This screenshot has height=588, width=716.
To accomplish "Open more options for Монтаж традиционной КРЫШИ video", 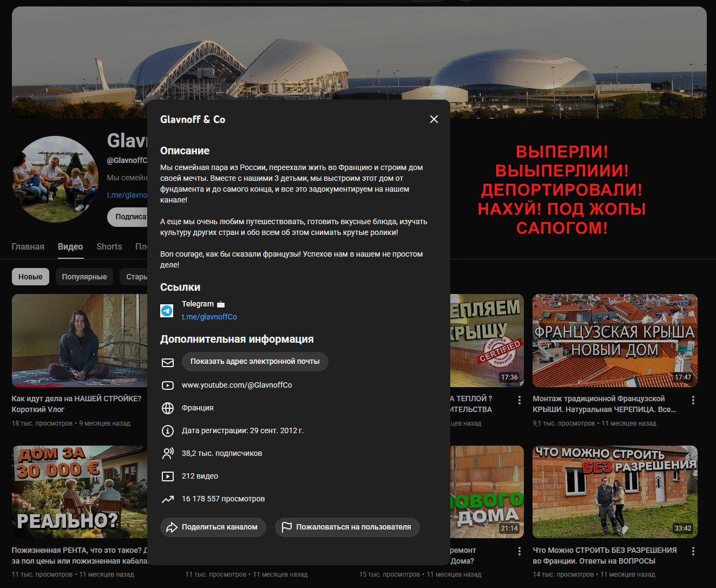I will coord(693,400).
